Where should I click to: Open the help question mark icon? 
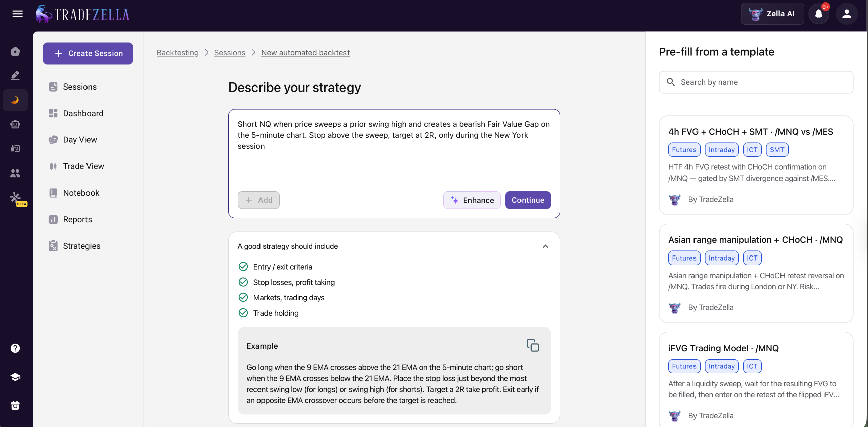click(15, 348)
